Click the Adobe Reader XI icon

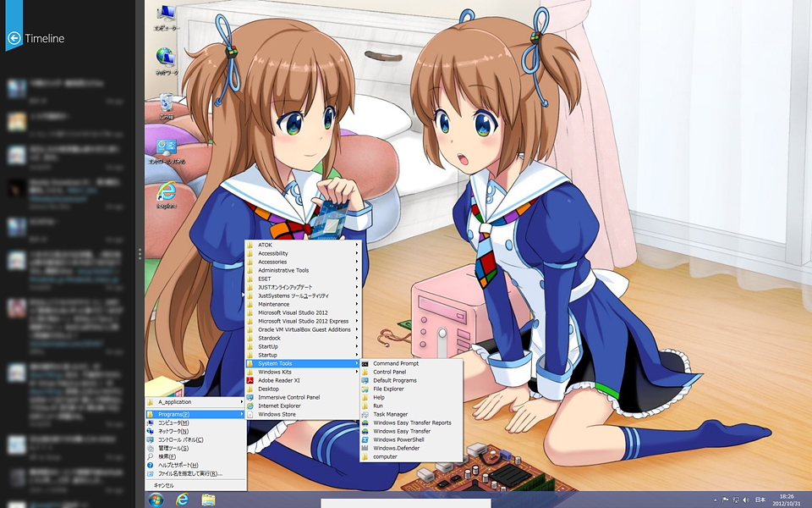(x=250, y=380)
